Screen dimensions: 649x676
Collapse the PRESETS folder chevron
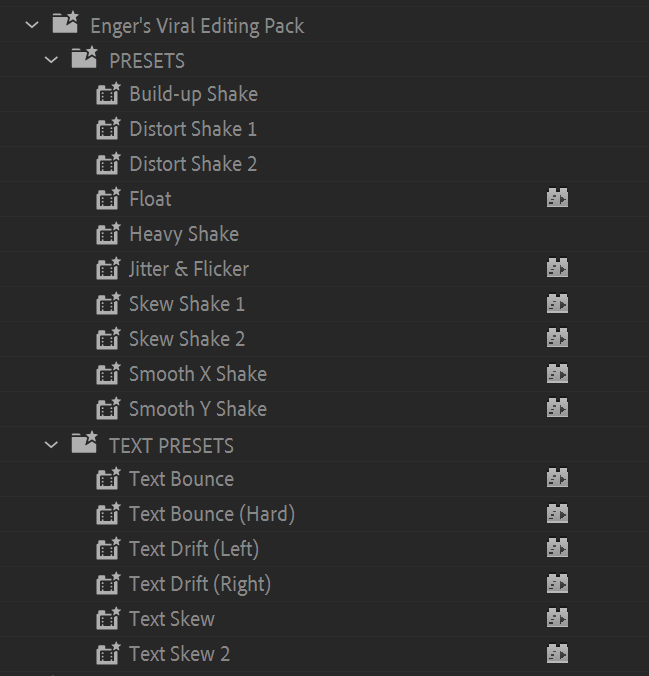(52, 60)
